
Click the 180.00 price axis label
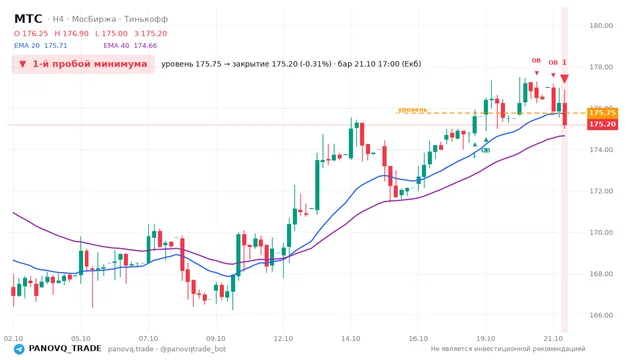pyautogui.click(x=601, y=25)
